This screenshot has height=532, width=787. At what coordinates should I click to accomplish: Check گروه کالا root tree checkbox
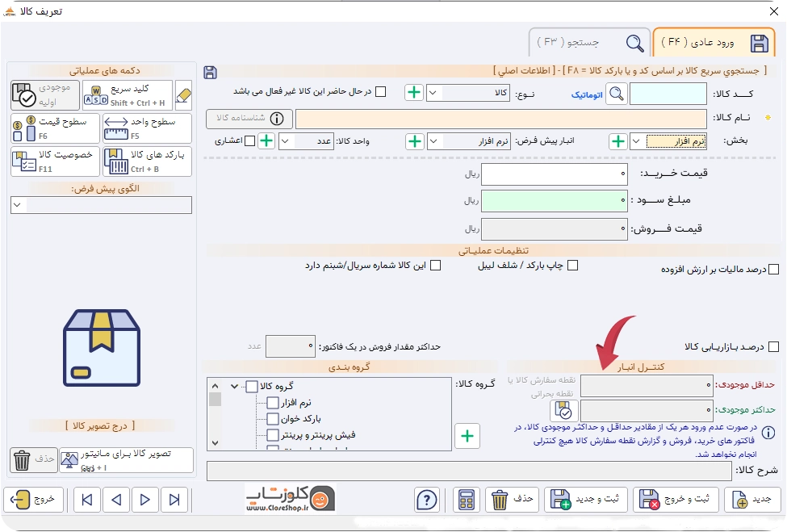(x=252, y=387)
